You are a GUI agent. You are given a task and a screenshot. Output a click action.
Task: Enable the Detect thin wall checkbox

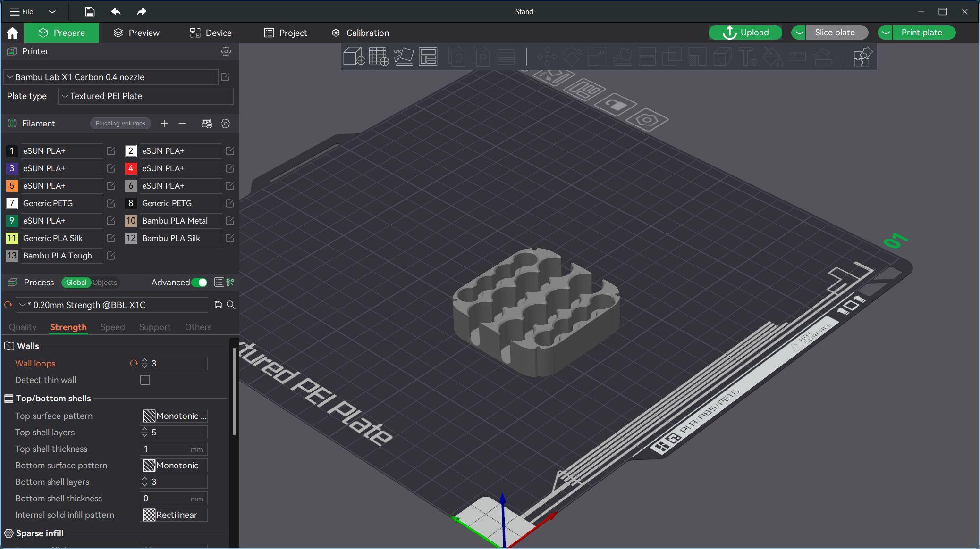point(145,380)
